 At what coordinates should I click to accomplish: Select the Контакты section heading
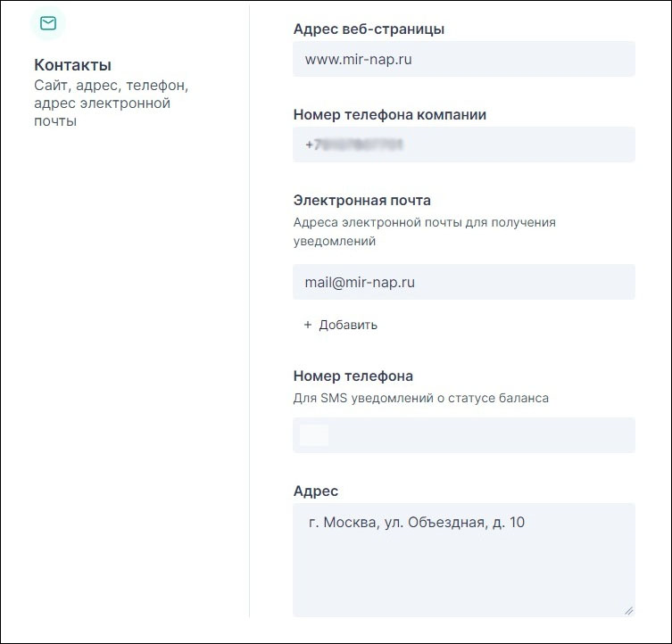(x=72, y=65)
